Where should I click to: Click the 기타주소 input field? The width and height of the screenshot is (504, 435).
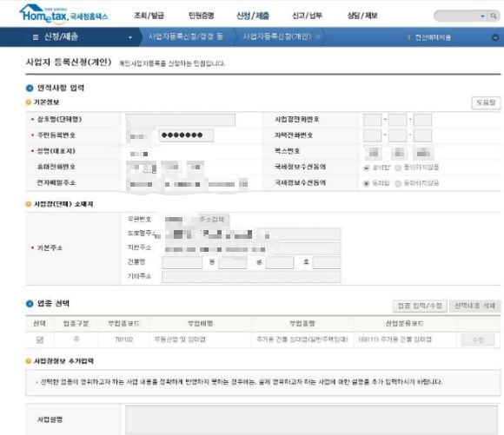coord(251,277)
